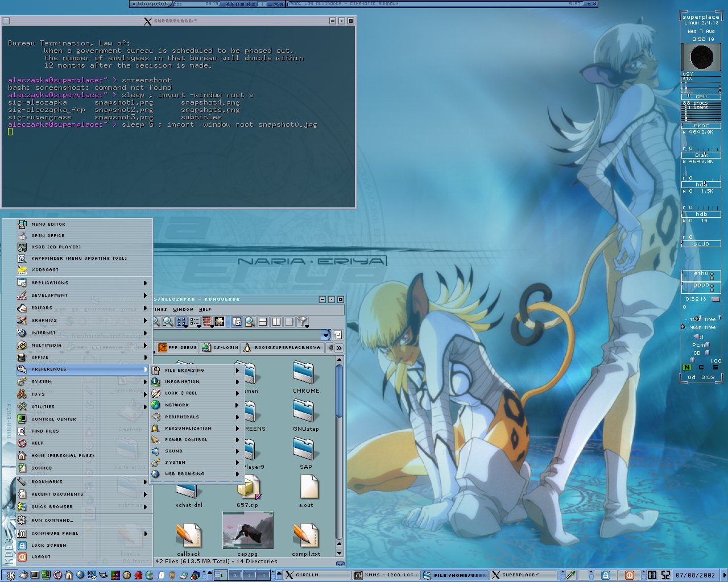
Task: Switch to GKrellM taskbar button
Action: pos(317,575)
